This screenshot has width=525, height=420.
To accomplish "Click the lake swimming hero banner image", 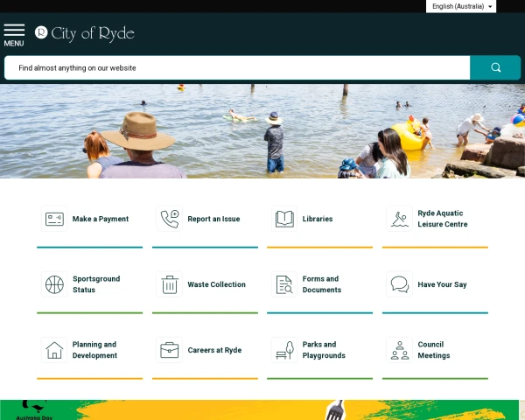I will coord(262,131).
